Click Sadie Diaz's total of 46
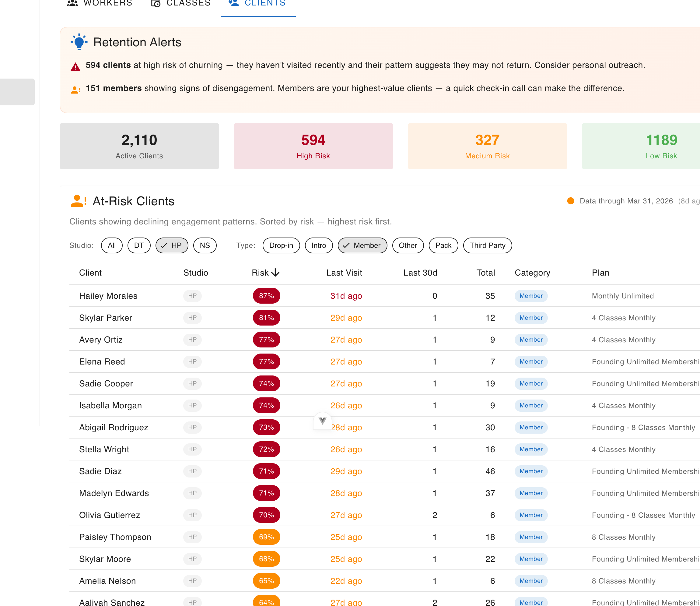The width and height of the screenshot is (700, 606). click(x=490, y=471)
